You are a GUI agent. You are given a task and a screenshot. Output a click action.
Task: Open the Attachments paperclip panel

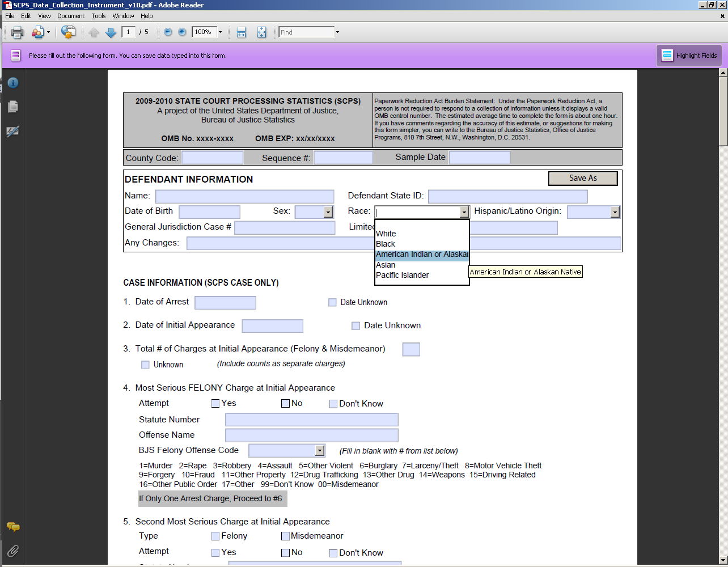(13, 551)
